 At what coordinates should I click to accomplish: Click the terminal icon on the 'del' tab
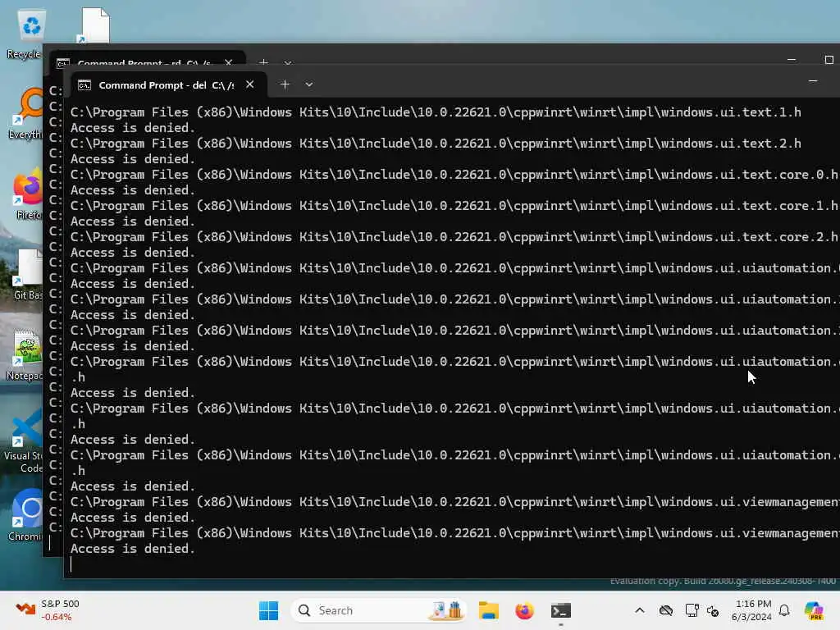coord(84,85)
